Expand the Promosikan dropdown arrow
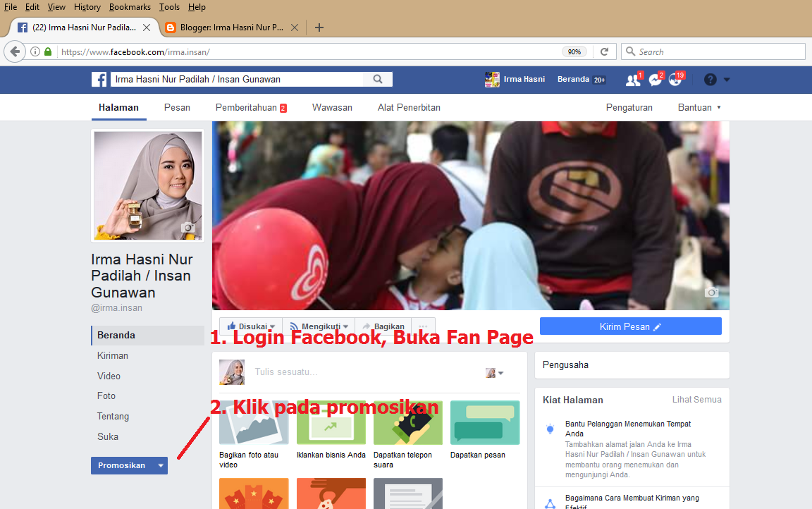Screen dimensions: 812x509 coord(160,465)
